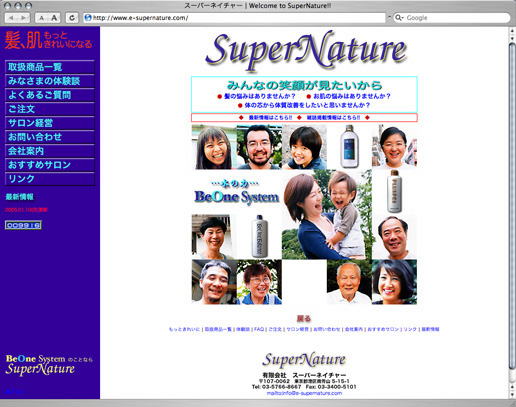Click the red 戻る back link
516x407 pixels.
click(304, 318)
